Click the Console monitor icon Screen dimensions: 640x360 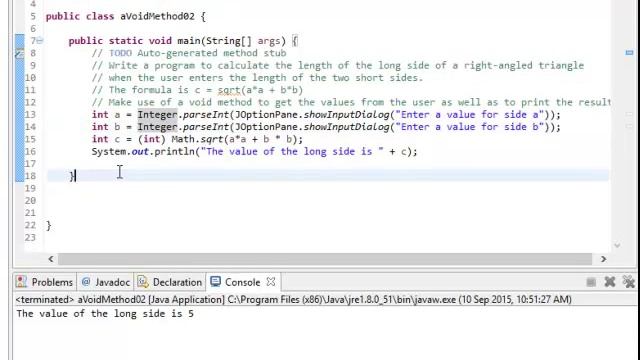click(216, 282)
